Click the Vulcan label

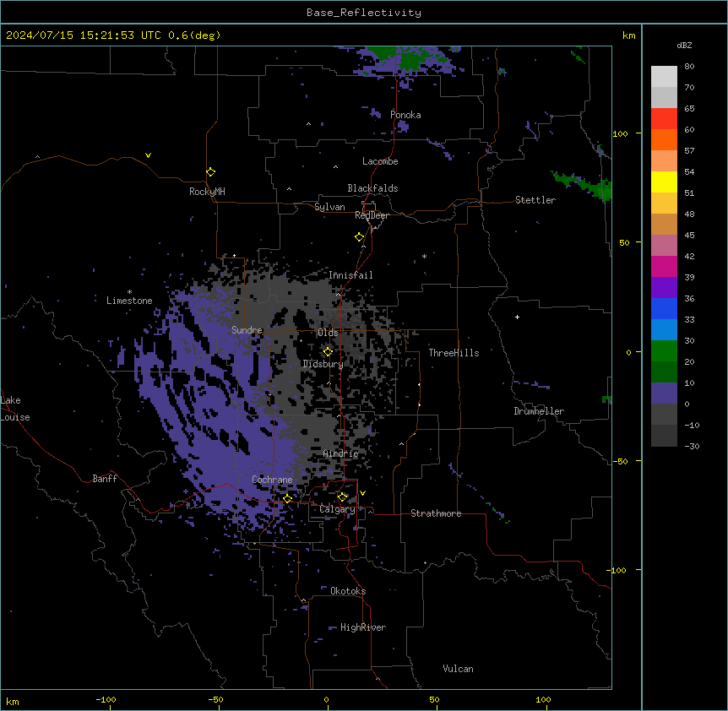click(x=459, y=669)
